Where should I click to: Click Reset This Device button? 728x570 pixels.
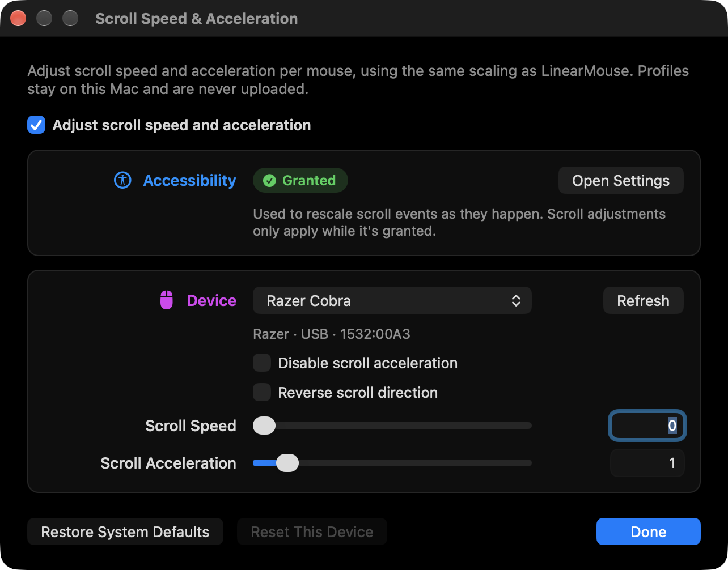[x=312, y=532]
